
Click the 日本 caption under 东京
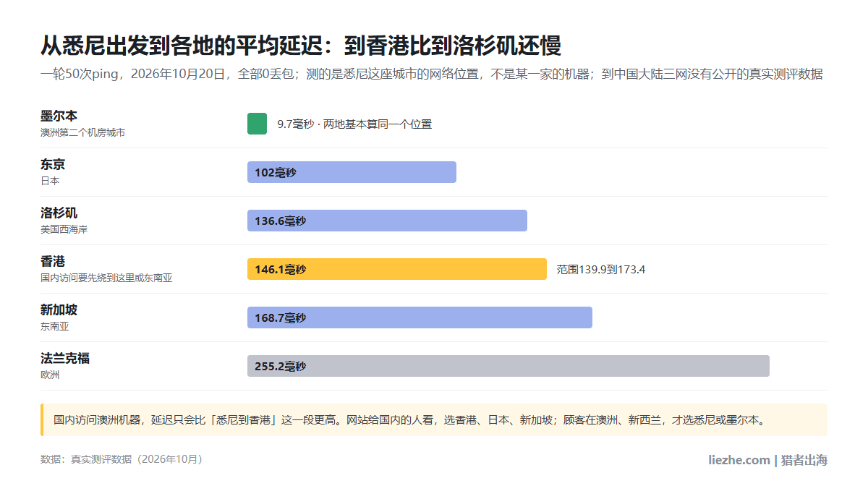point(50,181)
